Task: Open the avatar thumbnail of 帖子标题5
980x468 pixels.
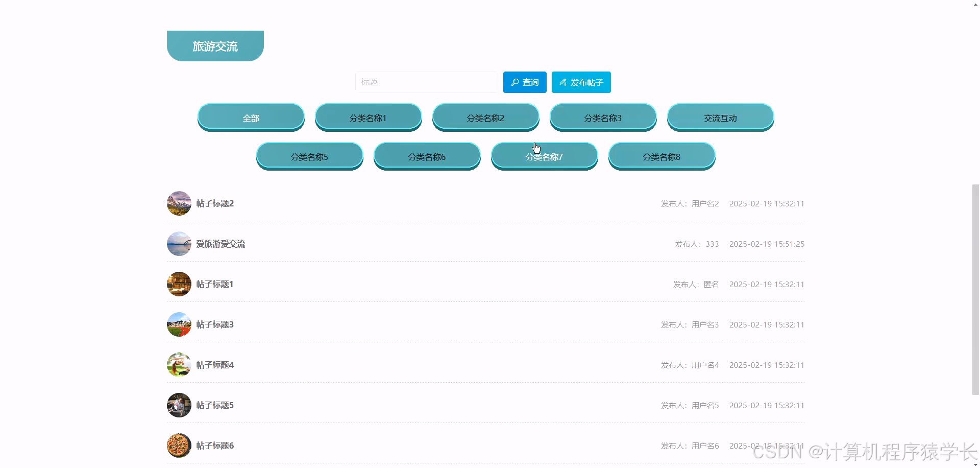Action: click(179, 405)
